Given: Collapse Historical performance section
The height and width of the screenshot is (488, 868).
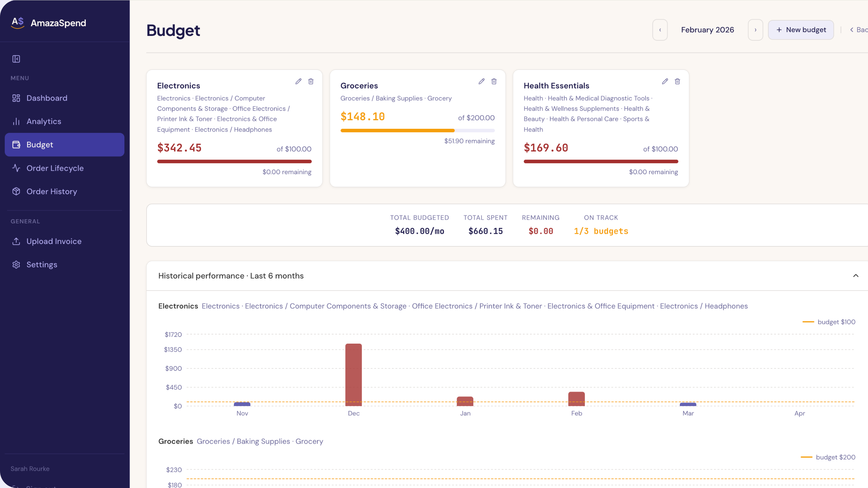Looking at the screenshot, I should pos(856,276).
